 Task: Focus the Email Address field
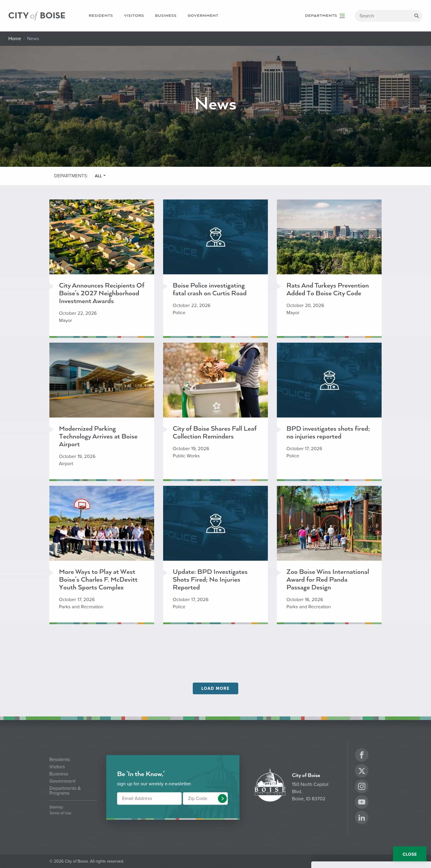[x=149, y=798]
